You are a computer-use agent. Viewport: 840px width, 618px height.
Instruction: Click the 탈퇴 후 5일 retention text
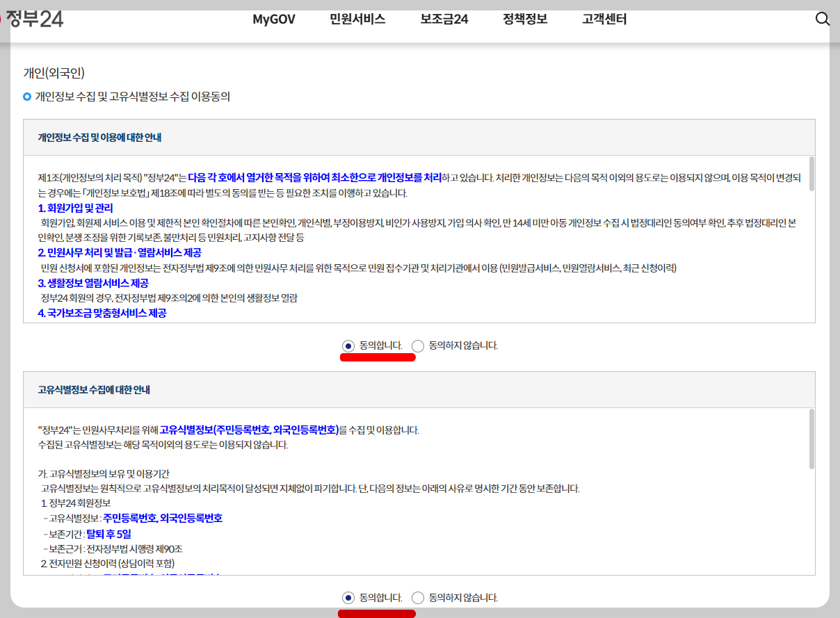click(x=108, y=534)
